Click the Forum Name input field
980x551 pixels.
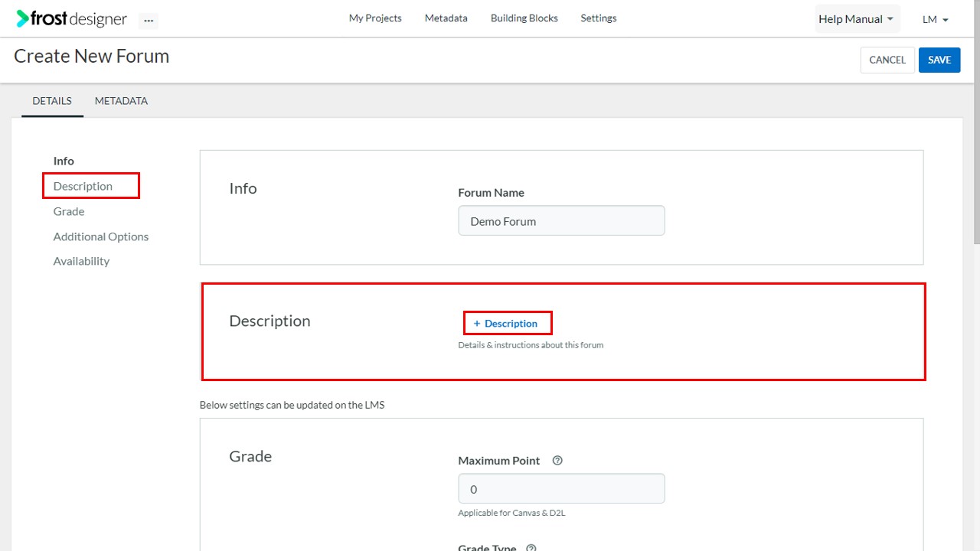[x=561, y=220]
